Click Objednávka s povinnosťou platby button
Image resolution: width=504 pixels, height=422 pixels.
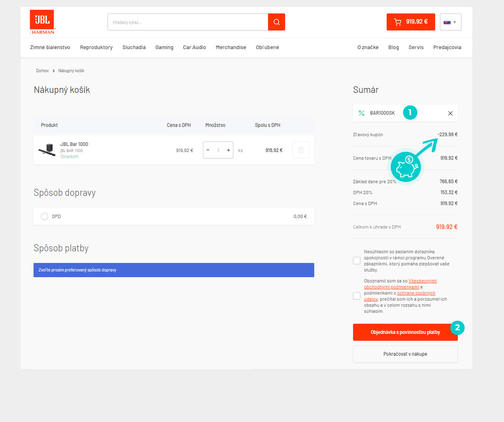405,332
